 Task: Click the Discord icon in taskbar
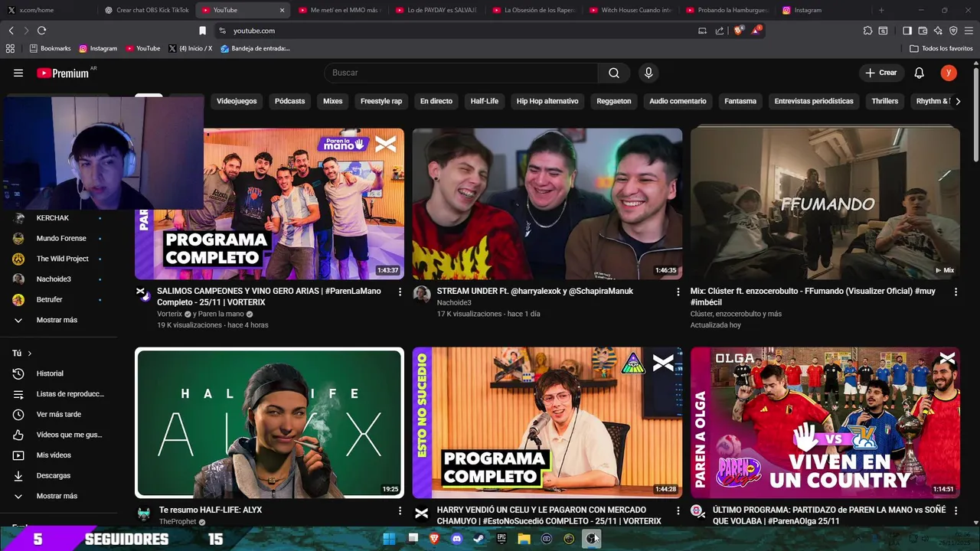[x=457, y=539]
